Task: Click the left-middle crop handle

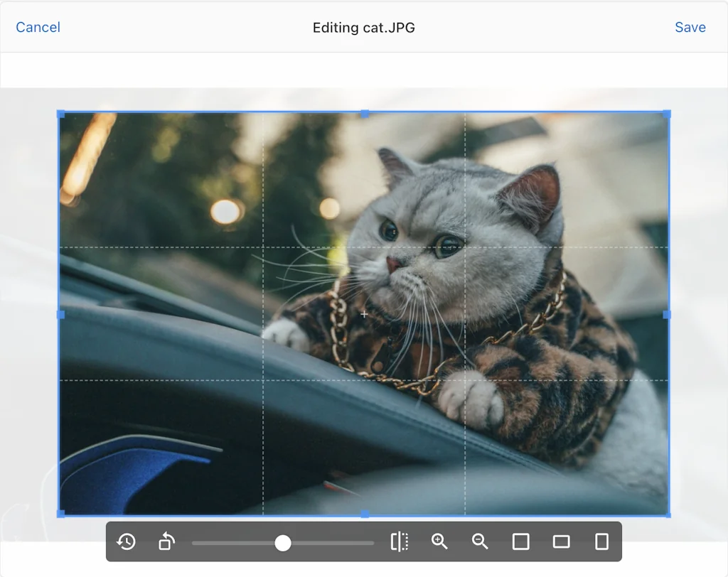Action: (60, 313)
